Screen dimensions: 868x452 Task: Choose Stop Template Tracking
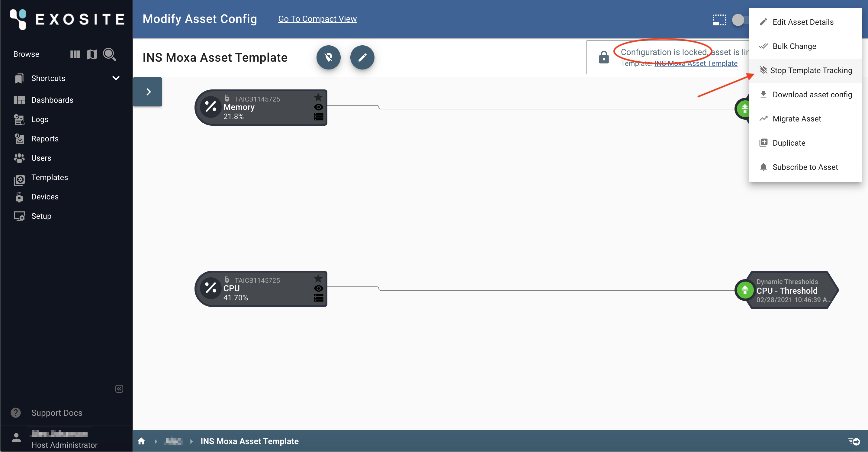click(805, 70)
